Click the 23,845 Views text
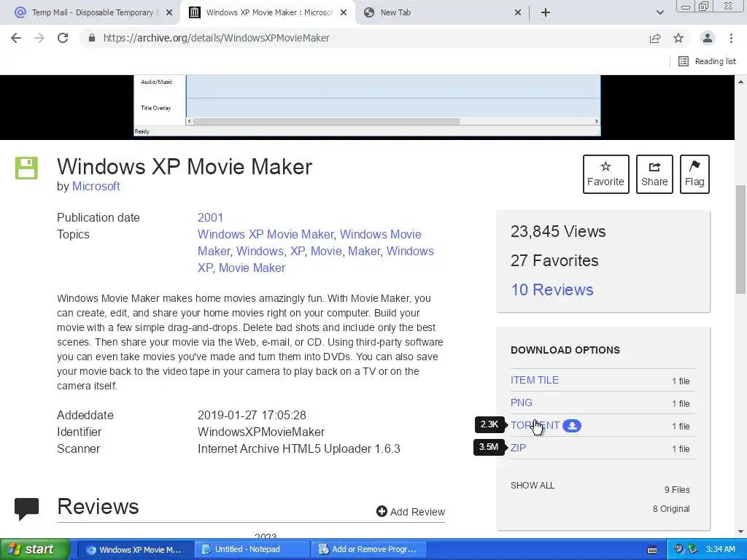Screen dimensions: 747x560 coord(558,231)
